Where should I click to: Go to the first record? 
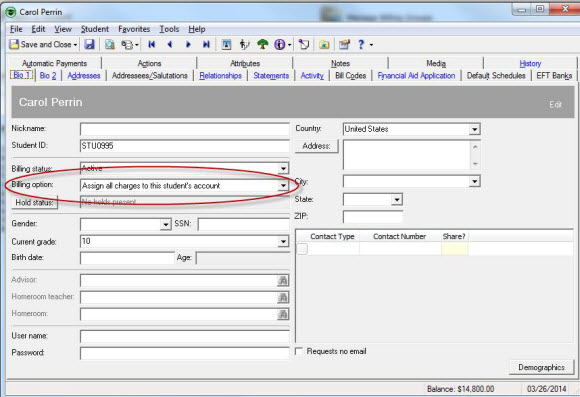coord(151,44)
